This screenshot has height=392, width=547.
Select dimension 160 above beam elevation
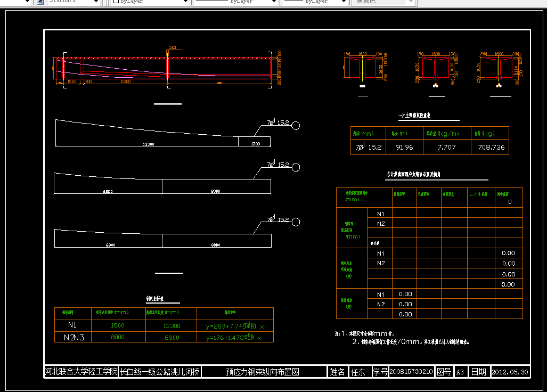[173, 48]
